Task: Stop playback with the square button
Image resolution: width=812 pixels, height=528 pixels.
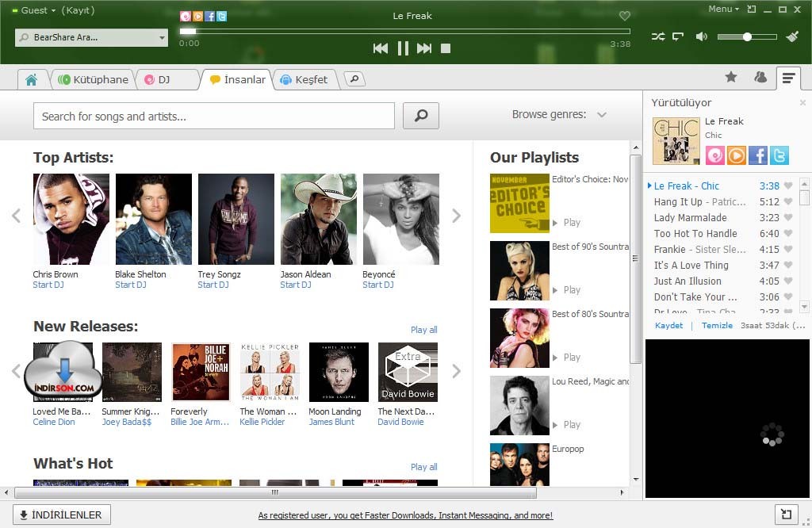Action: (446, 48)
